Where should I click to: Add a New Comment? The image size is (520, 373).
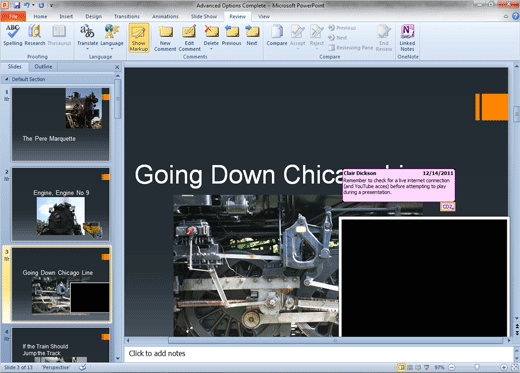pos(165,38)
